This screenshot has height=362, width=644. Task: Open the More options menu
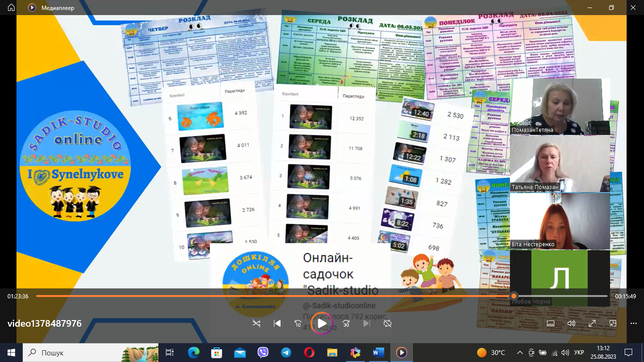(633, 323)
